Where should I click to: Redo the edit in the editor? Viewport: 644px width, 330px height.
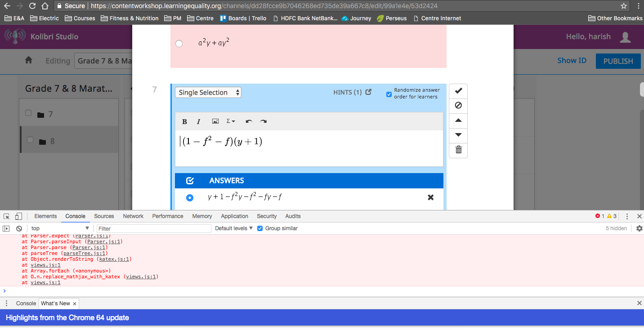point(264,121)
